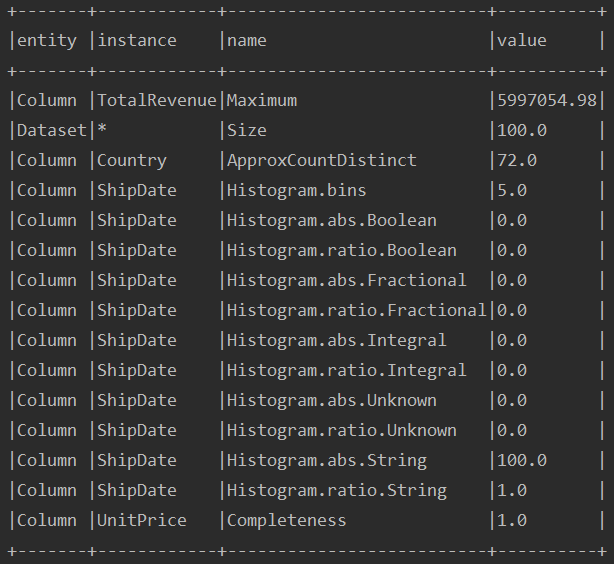This screenshot has height=564, width=614.
Task: Click the 'entity' column header
Action: pyautogui.click(x=47, y=41)
